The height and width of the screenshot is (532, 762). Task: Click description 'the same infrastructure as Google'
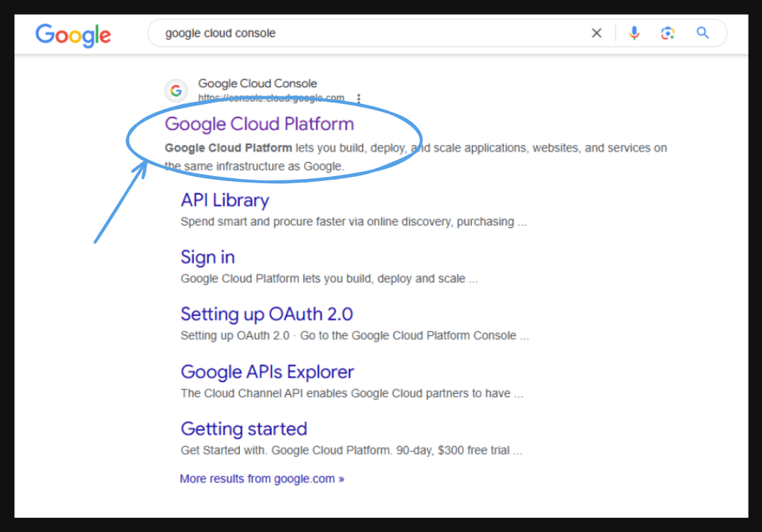coord(254,166)
